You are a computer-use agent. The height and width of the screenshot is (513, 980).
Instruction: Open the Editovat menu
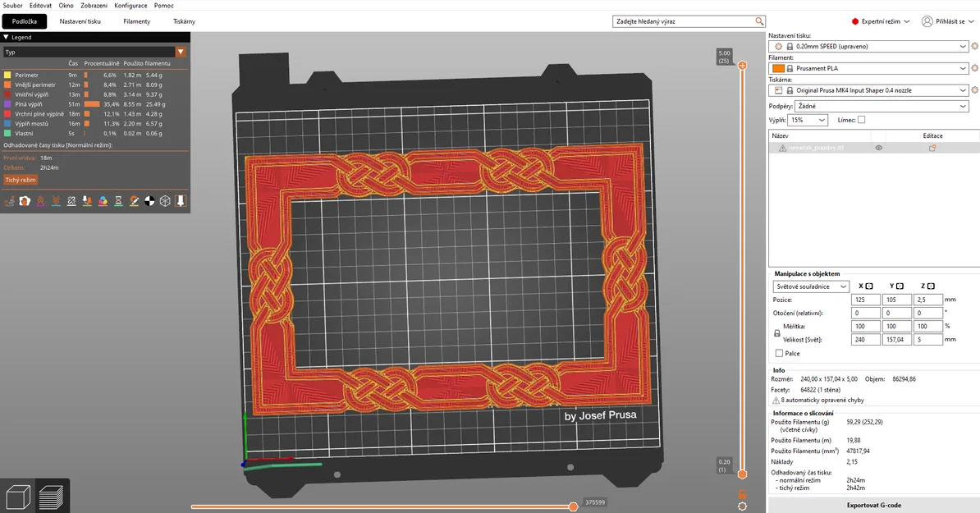(40, 6)
